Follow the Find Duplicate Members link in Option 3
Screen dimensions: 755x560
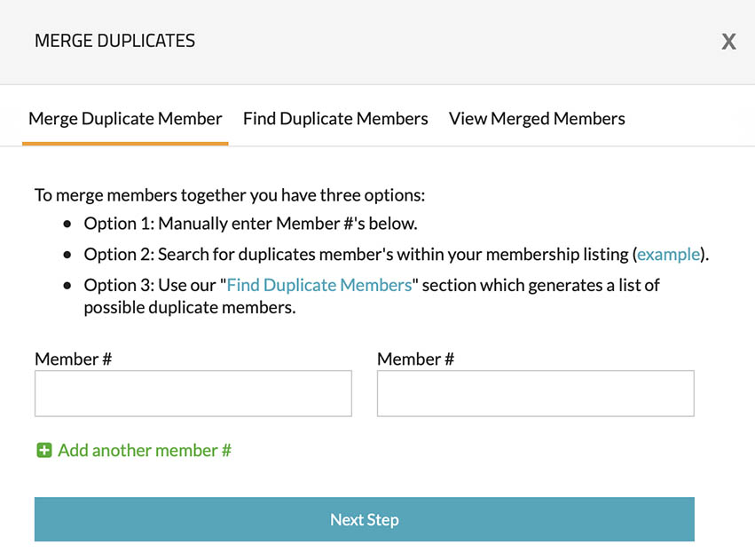point(319,285)
